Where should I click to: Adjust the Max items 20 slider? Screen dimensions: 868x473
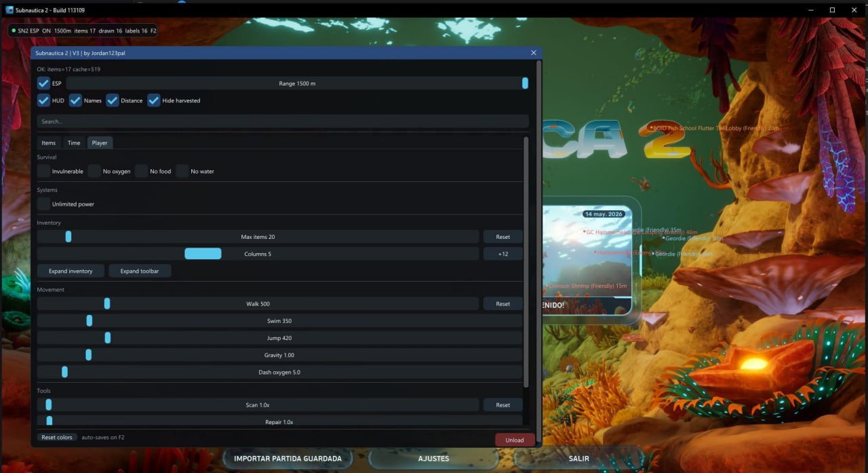[258, 237]
